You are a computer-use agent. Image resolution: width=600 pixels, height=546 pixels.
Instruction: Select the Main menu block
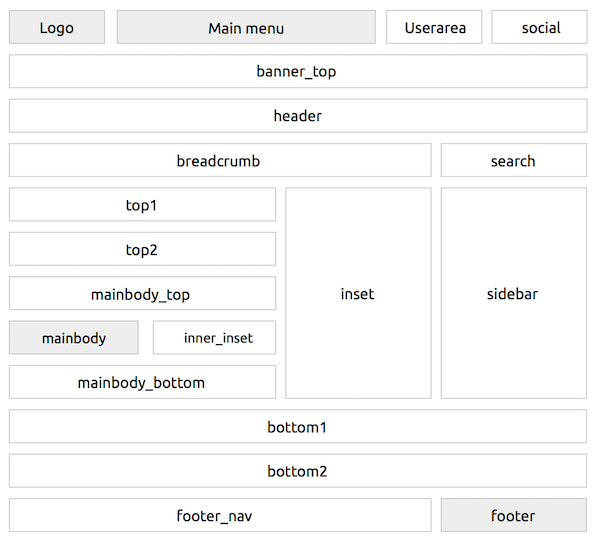click(x=246, y=28)
